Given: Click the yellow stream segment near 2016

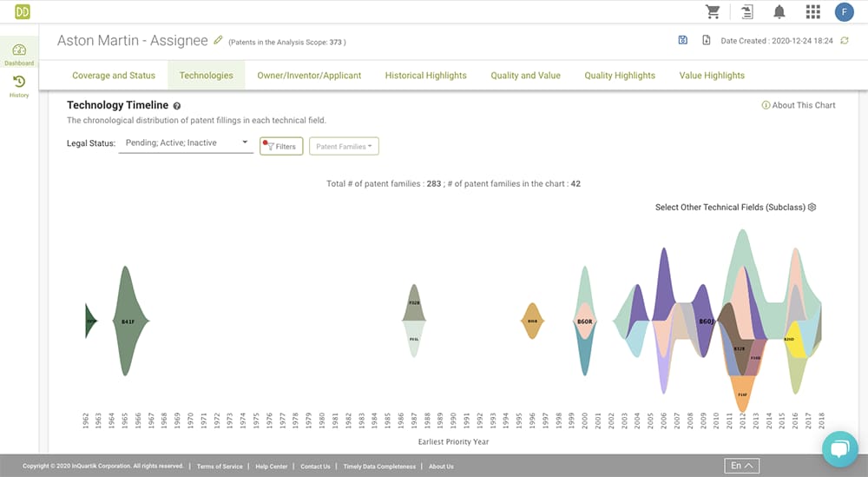Looking at the screenshot, I should click(x=795, y=339).
